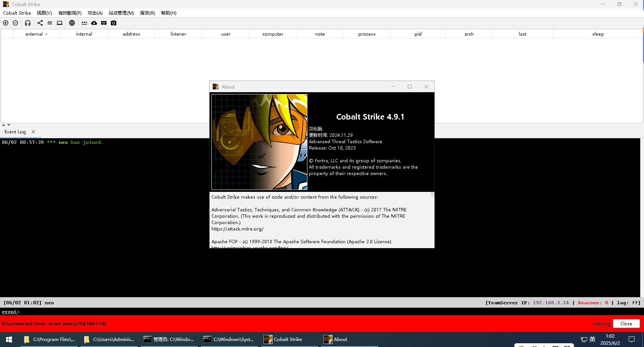Viewport: 644px width, 347px height.
Task: Sort by address column header
Action: coord(131,34)
